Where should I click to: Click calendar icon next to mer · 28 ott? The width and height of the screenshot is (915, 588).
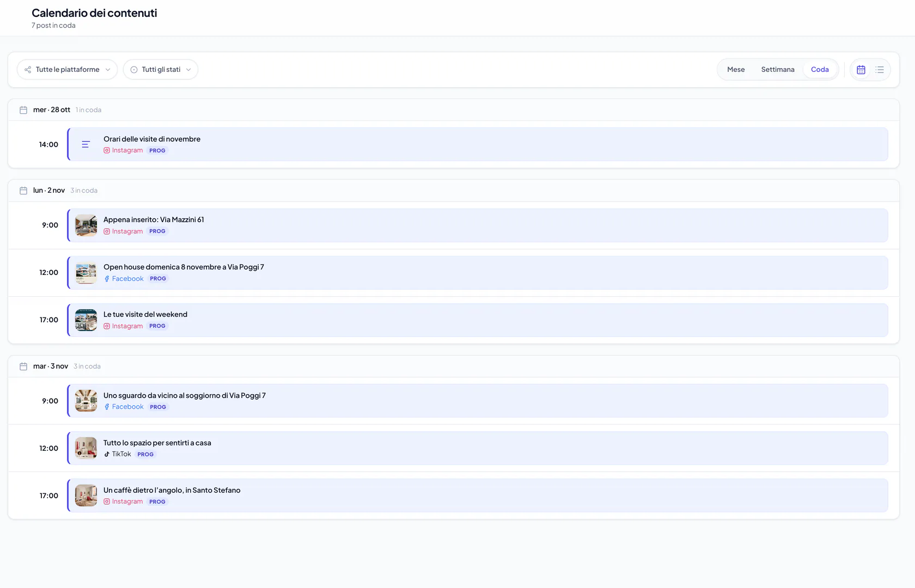23,110
